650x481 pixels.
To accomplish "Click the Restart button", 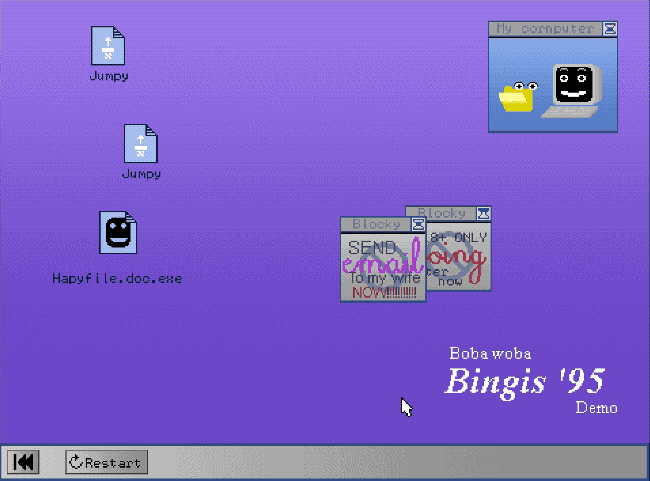I will pos(107,462).
